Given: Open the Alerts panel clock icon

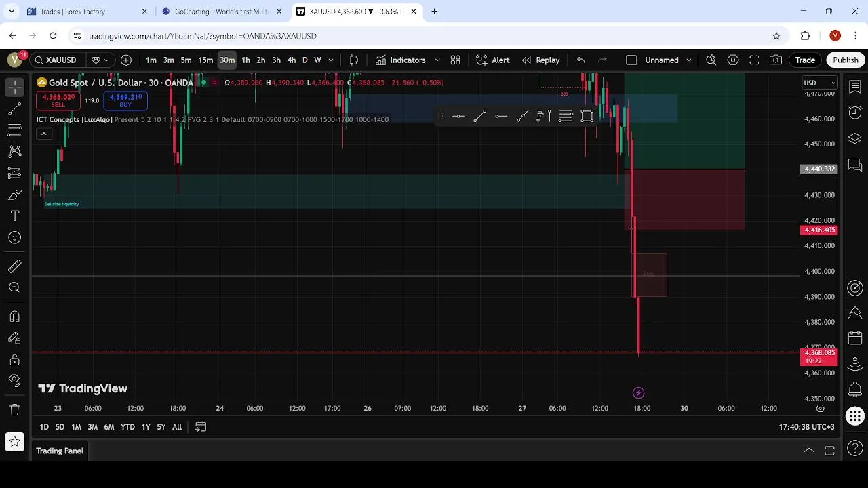Looking at the screenshot, I should click(855, 113).
